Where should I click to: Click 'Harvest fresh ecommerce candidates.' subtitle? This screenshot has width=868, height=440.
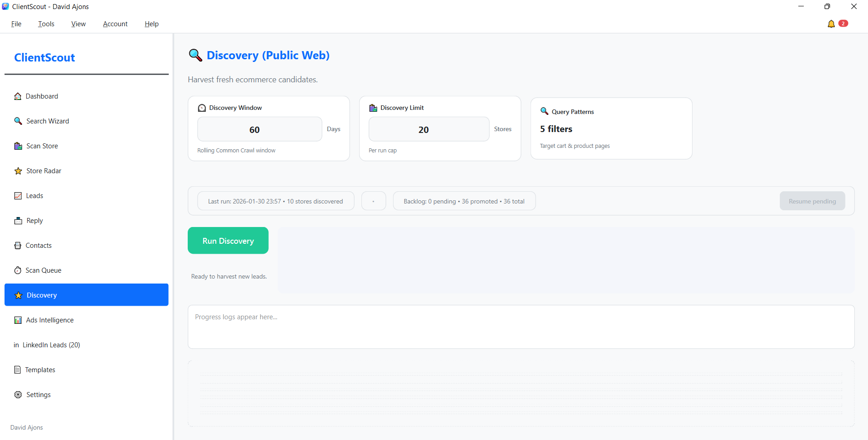tap(253, 80)
